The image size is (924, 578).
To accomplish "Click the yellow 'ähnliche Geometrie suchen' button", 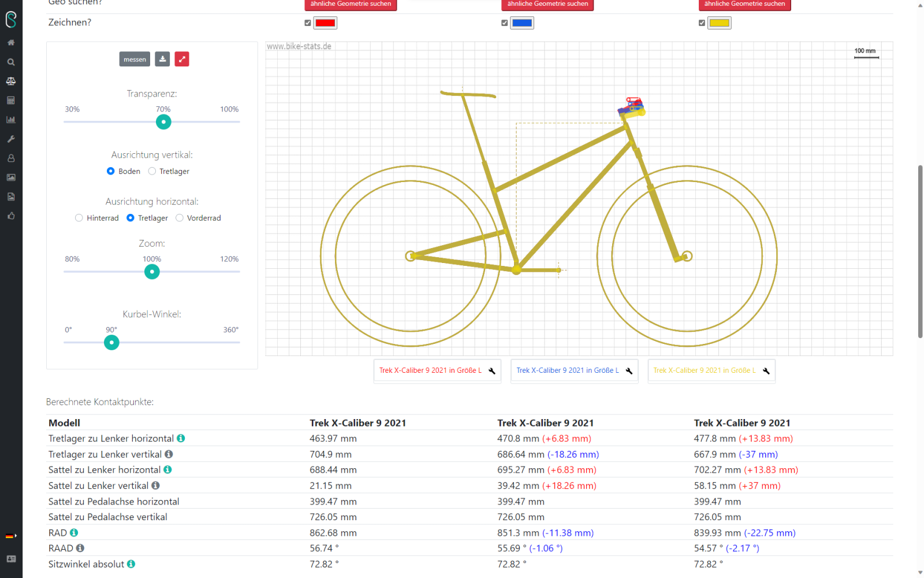I will coord(744,4).
